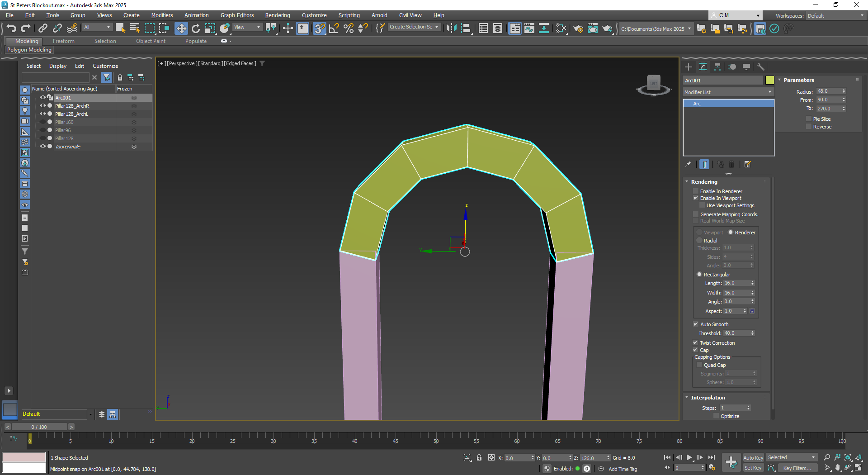Viewport: 868px width, 475px height.
Task: Delete the modifier using trash icon
Action: (731, 164)
